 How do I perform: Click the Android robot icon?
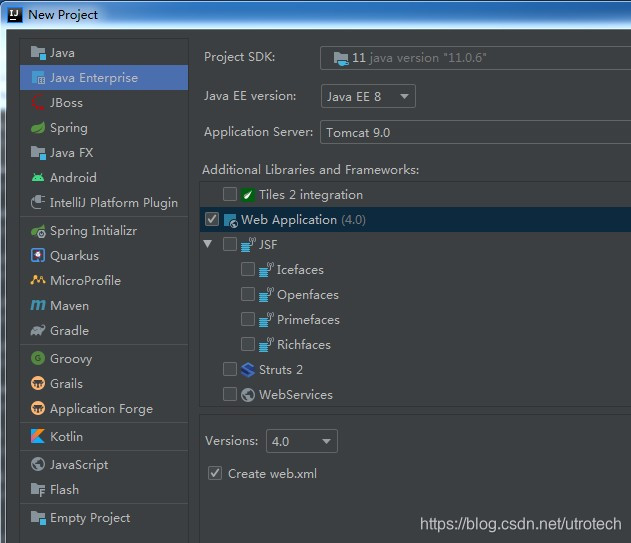pos(38,178)
